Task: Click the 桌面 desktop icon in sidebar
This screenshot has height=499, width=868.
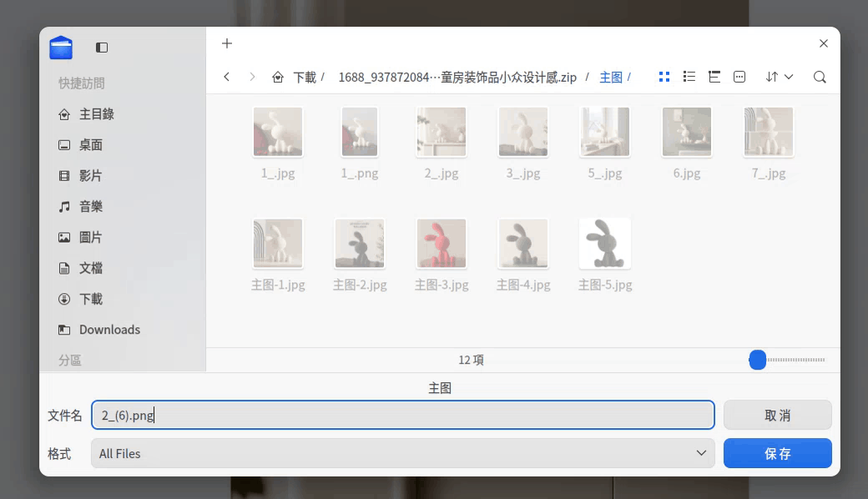Action: [x=64, y=145]
